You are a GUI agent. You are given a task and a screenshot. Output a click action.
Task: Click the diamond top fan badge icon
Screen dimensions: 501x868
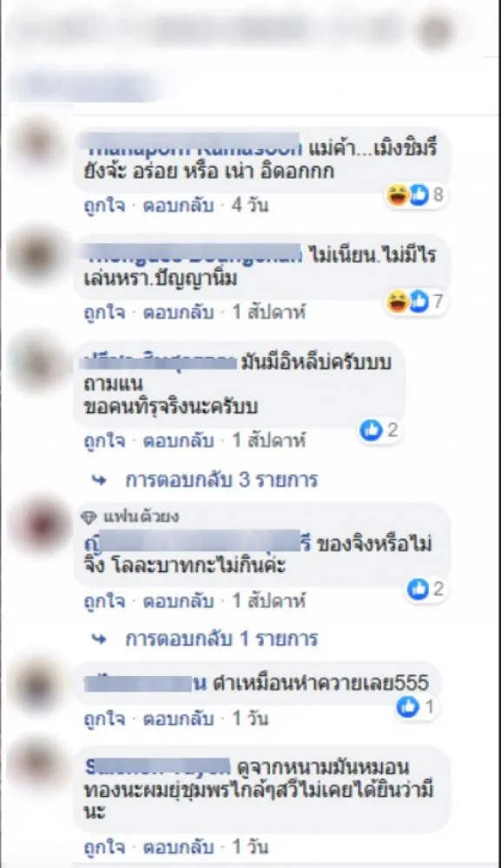click(89, 517)
